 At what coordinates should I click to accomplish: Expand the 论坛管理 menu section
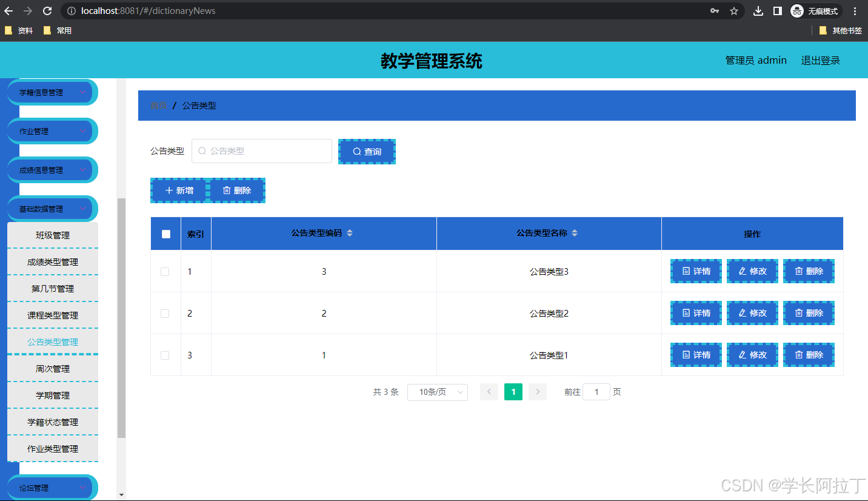(x=52, y=487)
